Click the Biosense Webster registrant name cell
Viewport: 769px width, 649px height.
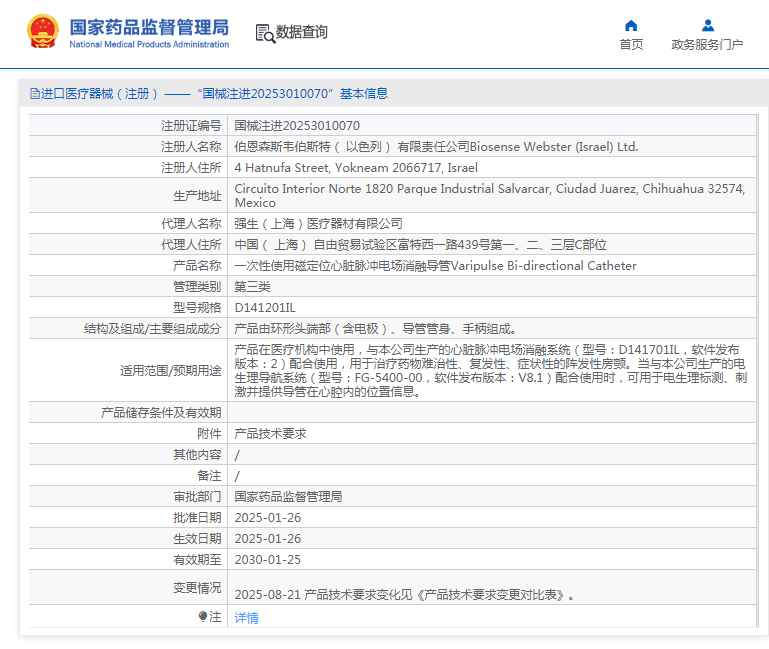click(x=435, y=147)
